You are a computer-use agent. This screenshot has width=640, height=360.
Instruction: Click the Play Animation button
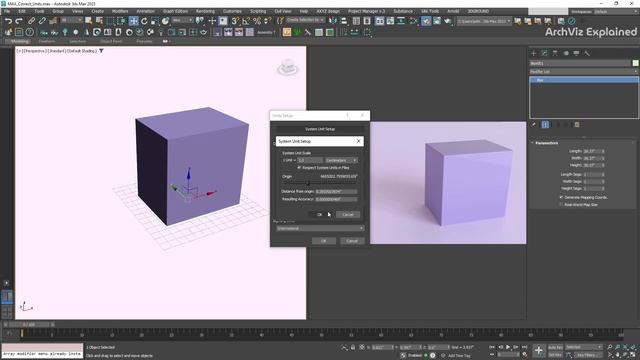(x=508, y=347)
